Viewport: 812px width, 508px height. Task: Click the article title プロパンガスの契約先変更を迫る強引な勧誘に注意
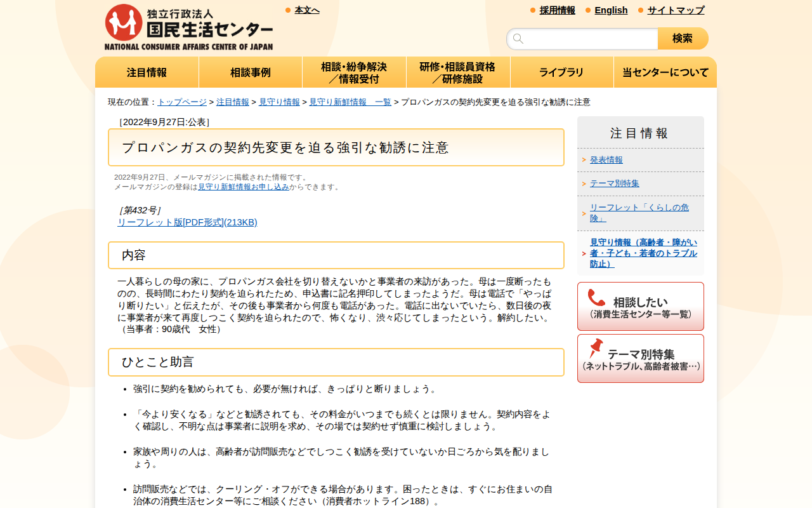coord(285,148)
